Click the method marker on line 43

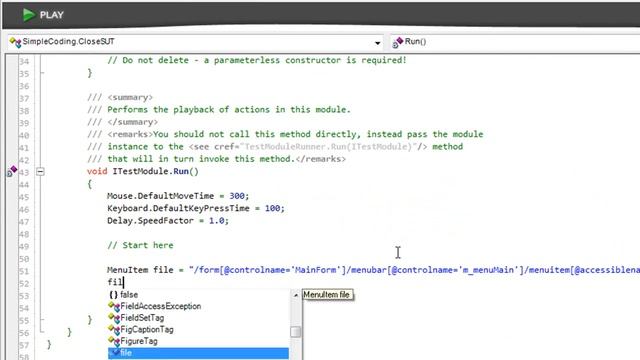coord(12,171)
